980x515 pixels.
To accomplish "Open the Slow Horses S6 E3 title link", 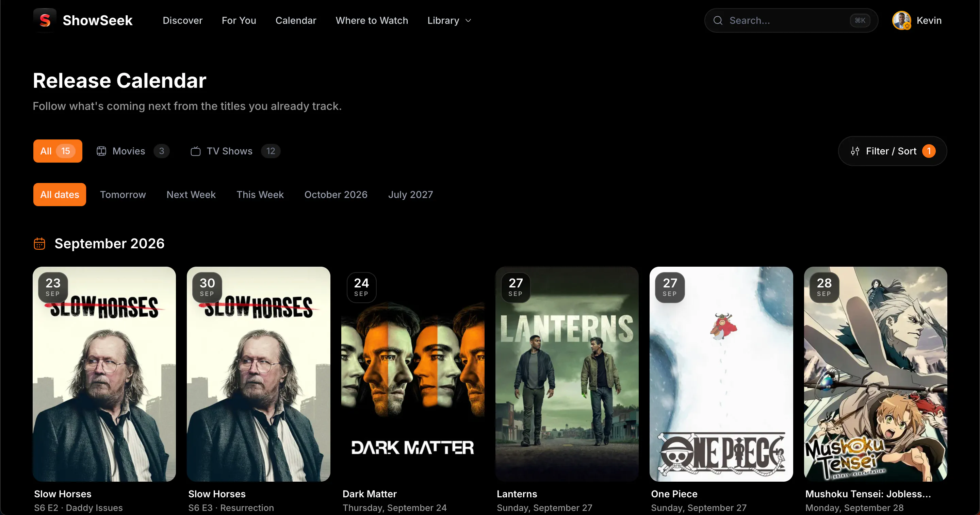I will [x=217, y=494].
